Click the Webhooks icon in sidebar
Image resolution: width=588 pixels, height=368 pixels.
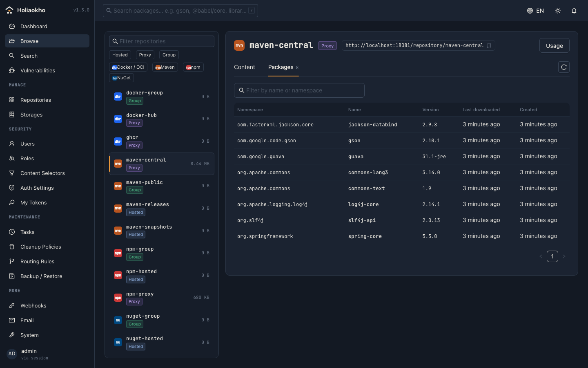coord(12,305)
